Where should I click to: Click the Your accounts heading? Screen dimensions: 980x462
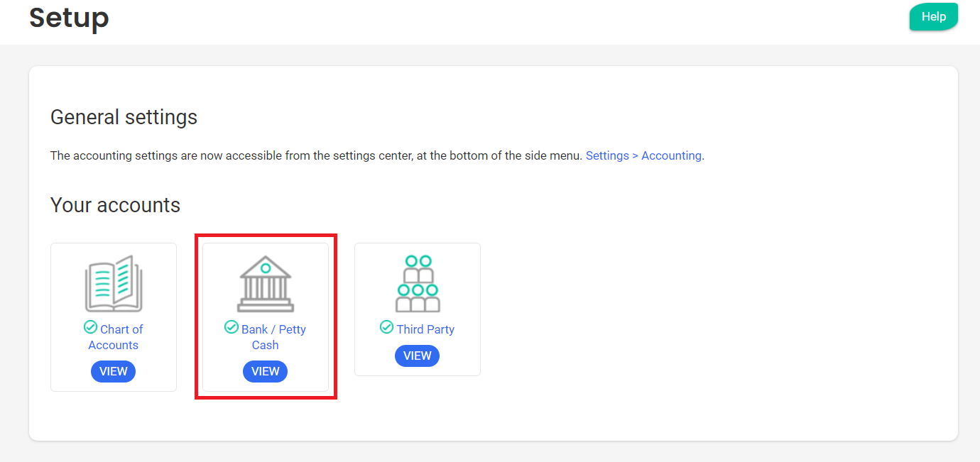click(x=115, y=205)
